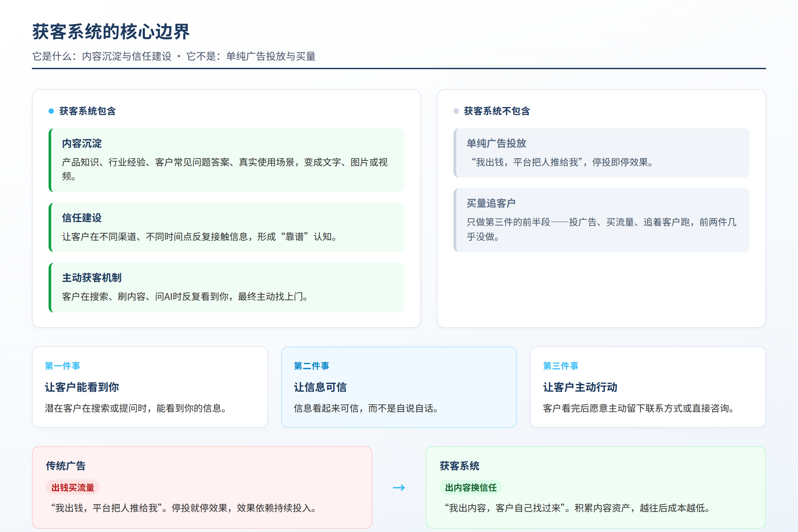Click the 单纯广告投放 card title
The width and height of the screenshot is (798, 532).
(496, 144)
